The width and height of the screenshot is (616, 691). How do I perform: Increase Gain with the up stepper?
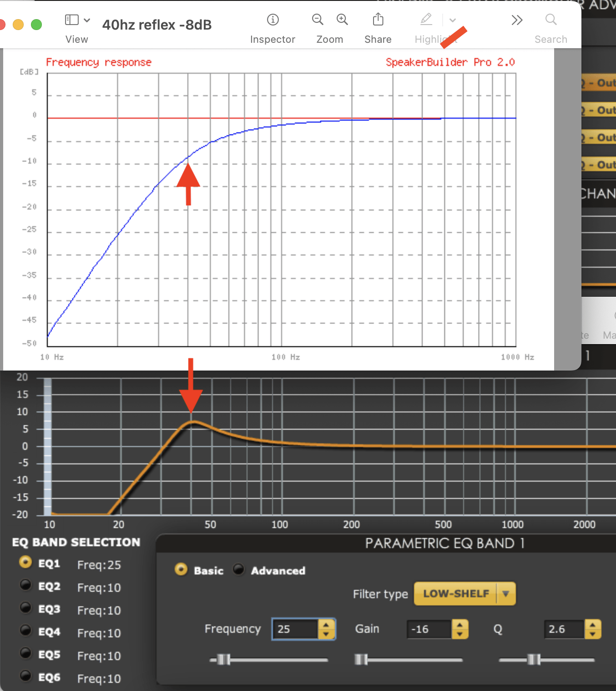[460, 625]
